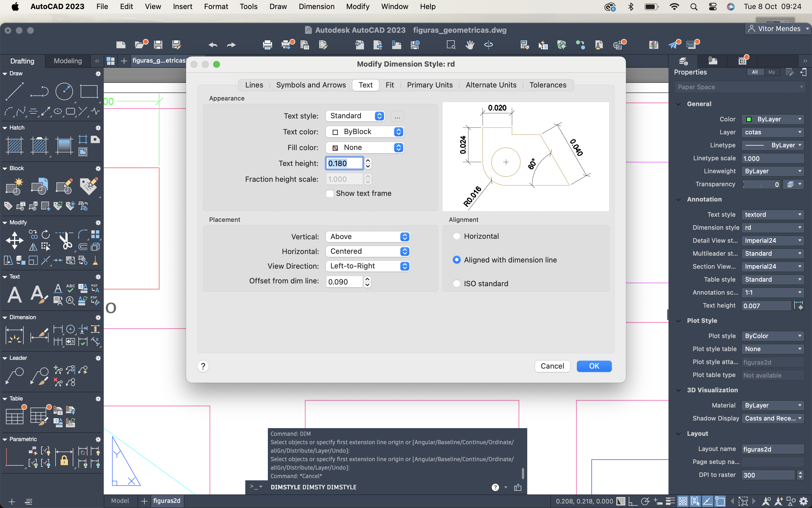
Task: Open the Model layout tab
Action: coord(120,501)
